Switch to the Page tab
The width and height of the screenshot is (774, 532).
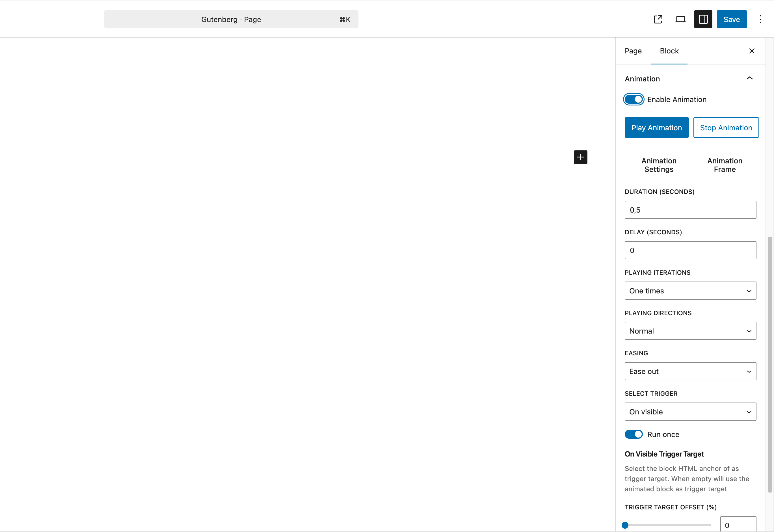tap(633, 51)
